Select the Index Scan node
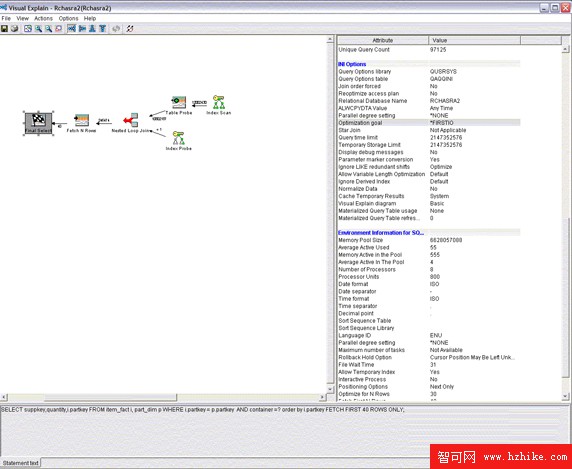The width and height of the screenshot is (572, 469). click(219, 105)
